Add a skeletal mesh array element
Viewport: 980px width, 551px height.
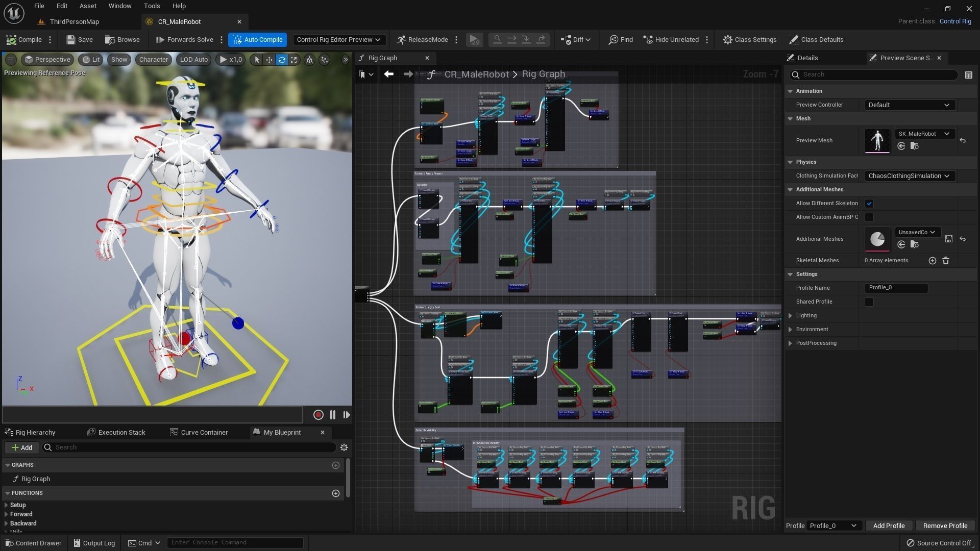tap(932, 261)
